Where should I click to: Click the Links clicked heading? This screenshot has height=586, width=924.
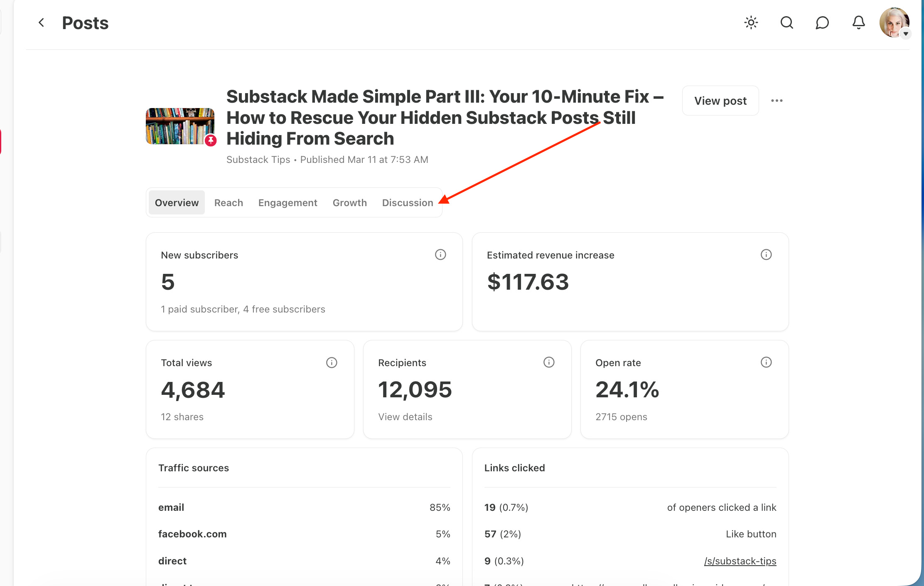514,468
